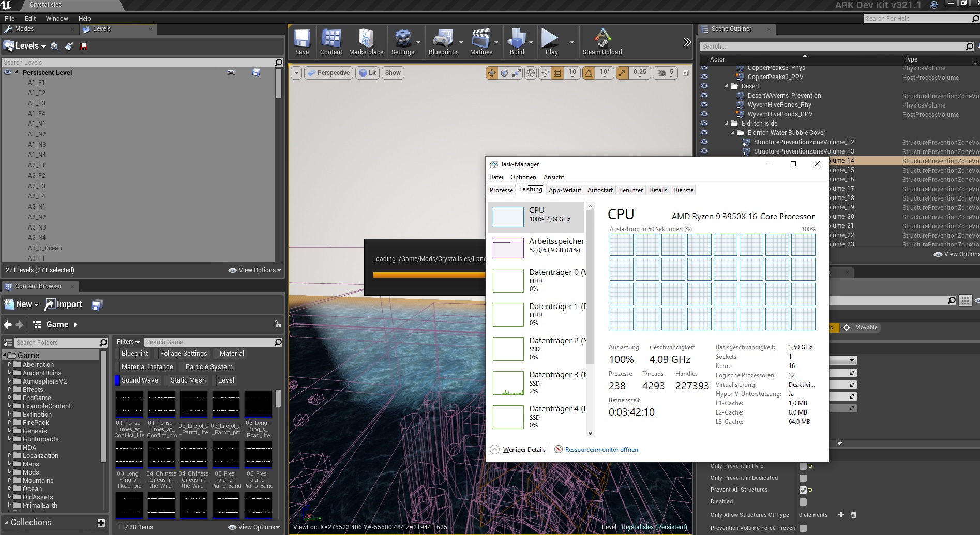Click the world coordinate globe icon
980x535 pixels.
(531, 73)
